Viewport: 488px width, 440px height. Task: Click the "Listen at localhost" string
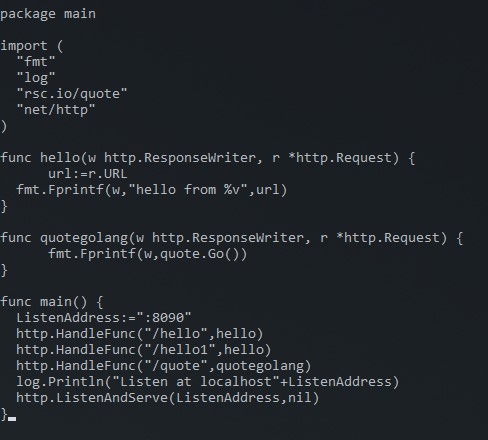point(196,382)
